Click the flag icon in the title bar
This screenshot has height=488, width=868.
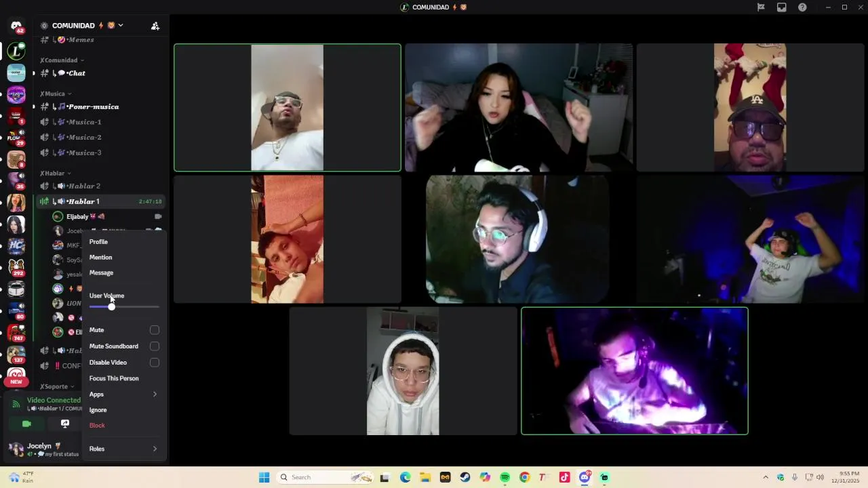761,7
